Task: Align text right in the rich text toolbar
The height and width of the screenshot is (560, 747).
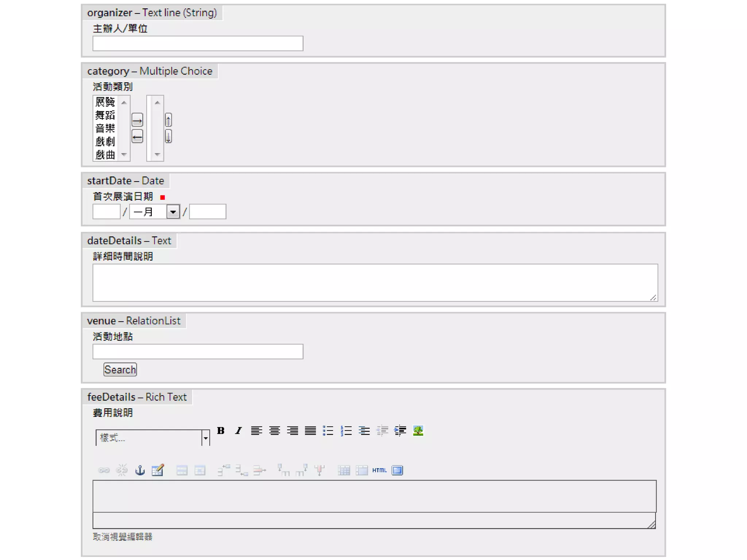Action: 292,431
